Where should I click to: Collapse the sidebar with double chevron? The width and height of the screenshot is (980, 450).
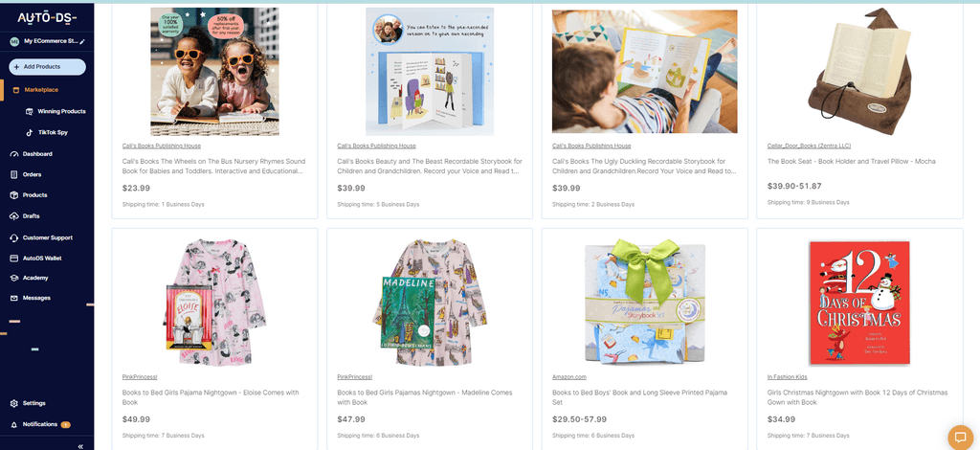pos(80,446)
